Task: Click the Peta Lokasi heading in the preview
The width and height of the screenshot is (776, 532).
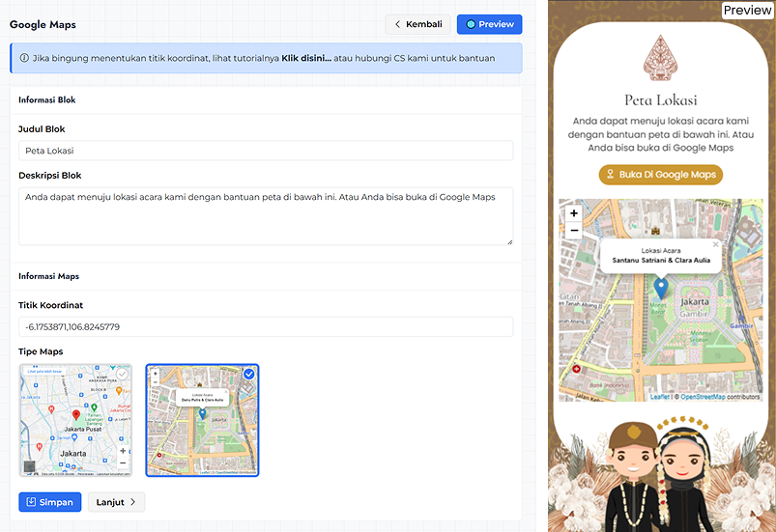Action: (x=661, y=100)
